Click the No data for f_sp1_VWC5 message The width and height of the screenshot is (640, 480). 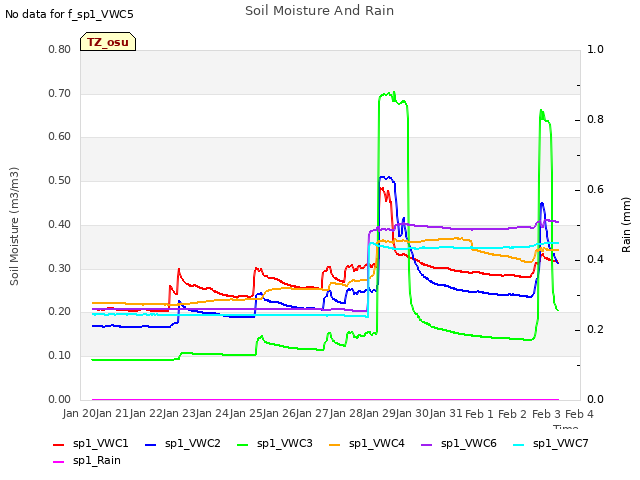tap(69, 15)
